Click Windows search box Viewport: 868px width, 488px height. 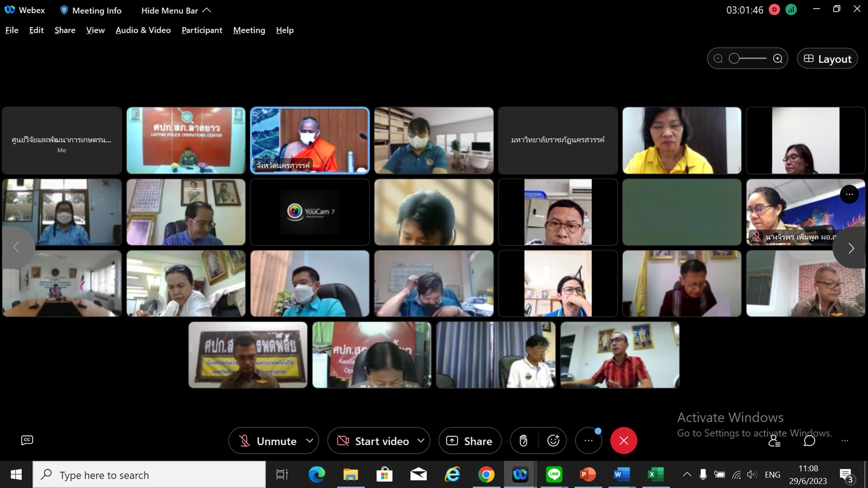pyautogui.click(x=149, y=475)
